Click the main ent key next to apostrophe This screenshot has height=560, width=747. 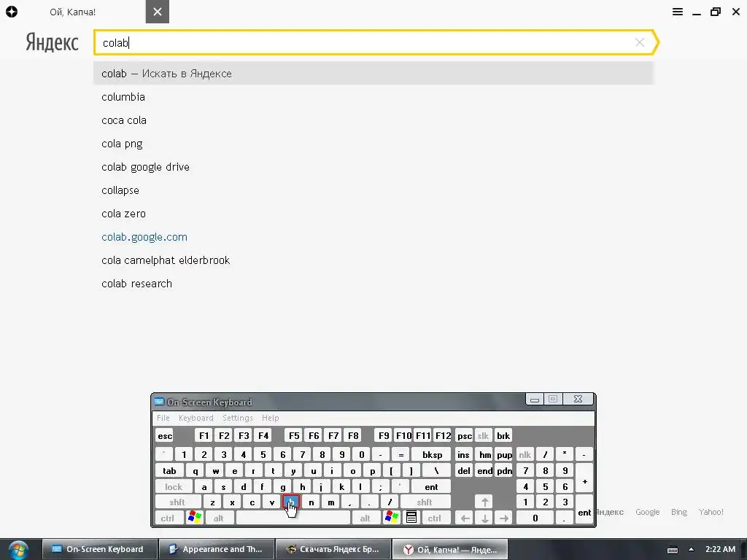pyautogui.click(x=431, y=486)
